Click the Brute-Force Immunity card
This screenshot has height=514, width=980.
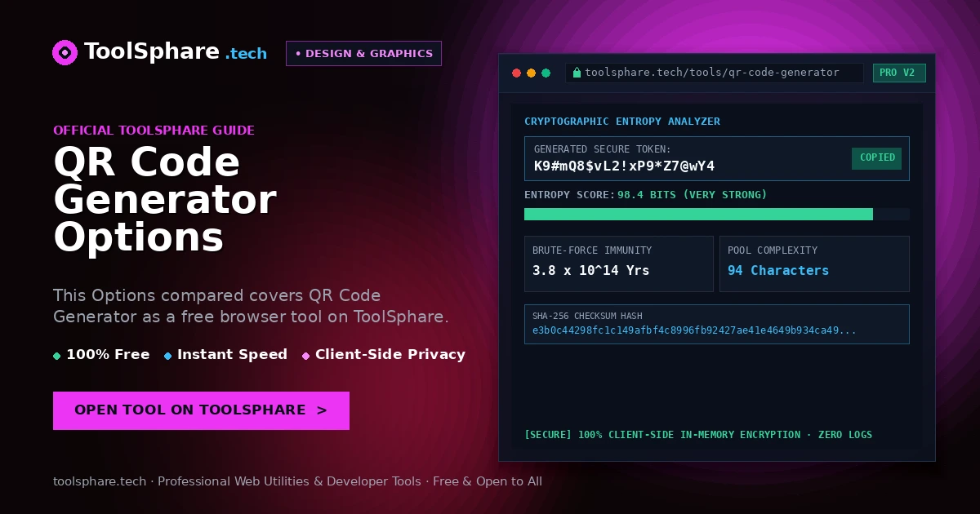tap(618, 264)
